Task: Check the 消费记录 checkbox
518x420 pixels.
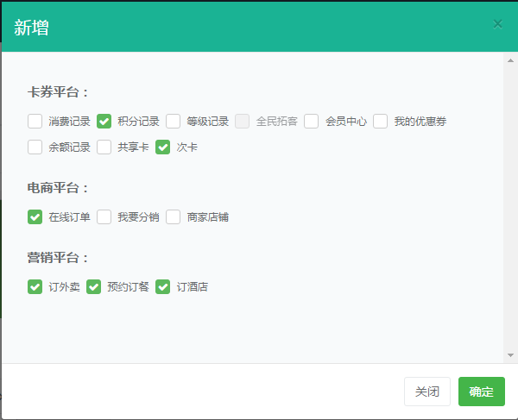Action: coord(35,122)
